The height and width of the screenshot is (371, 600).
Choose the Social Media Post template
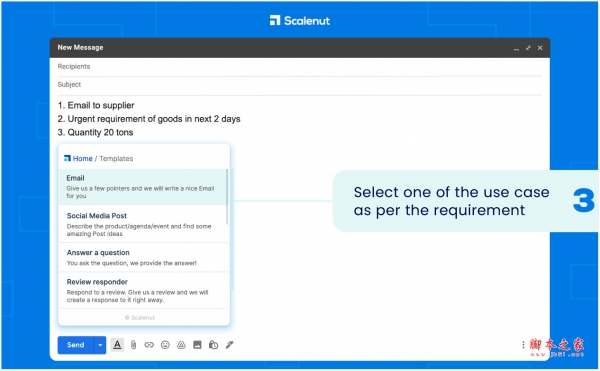tap(143, 224)
